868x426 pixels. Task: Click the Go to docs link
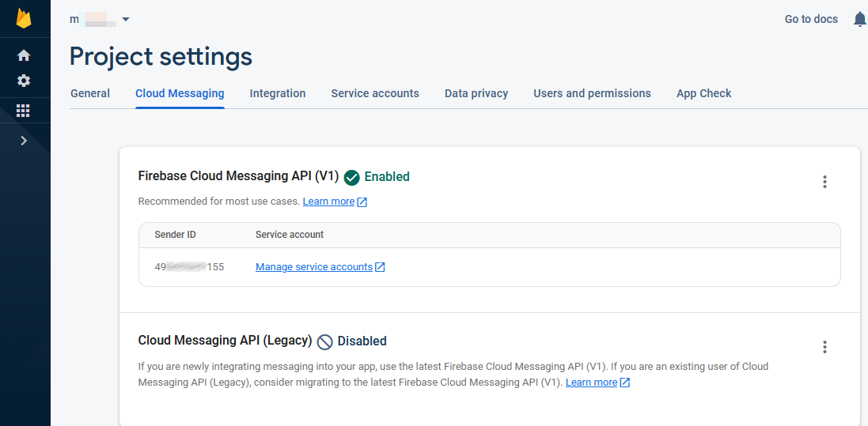point(811,19)
